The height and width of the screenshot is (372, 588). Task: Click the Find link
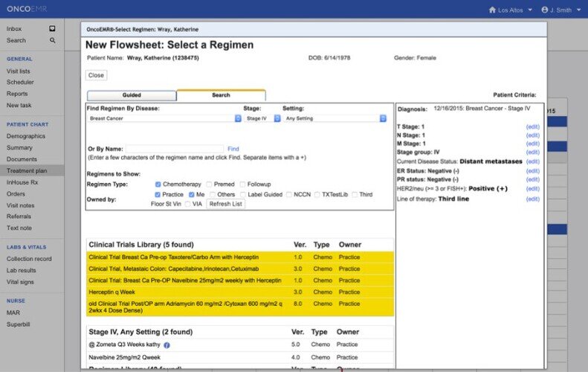[x=233, y=149]
